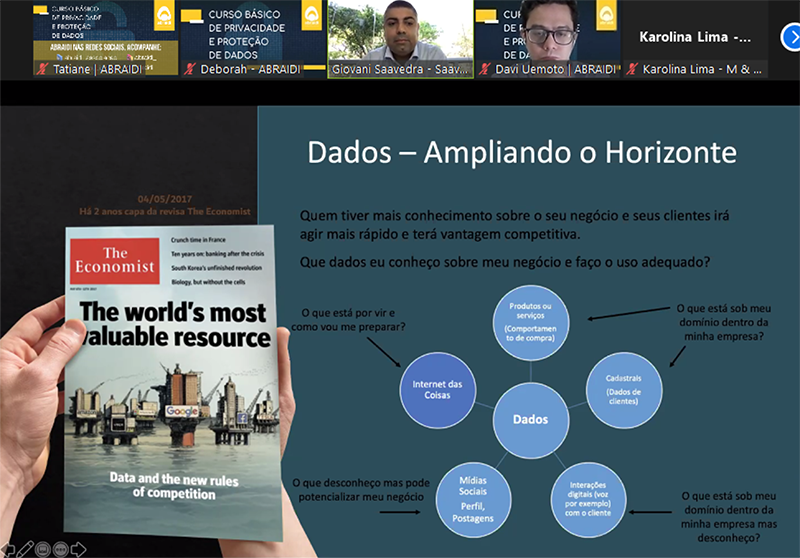Advance with the next slide arrow
The width and height of the screenshot is (800, 558).
pyautogui.click(x=79, y=549)
